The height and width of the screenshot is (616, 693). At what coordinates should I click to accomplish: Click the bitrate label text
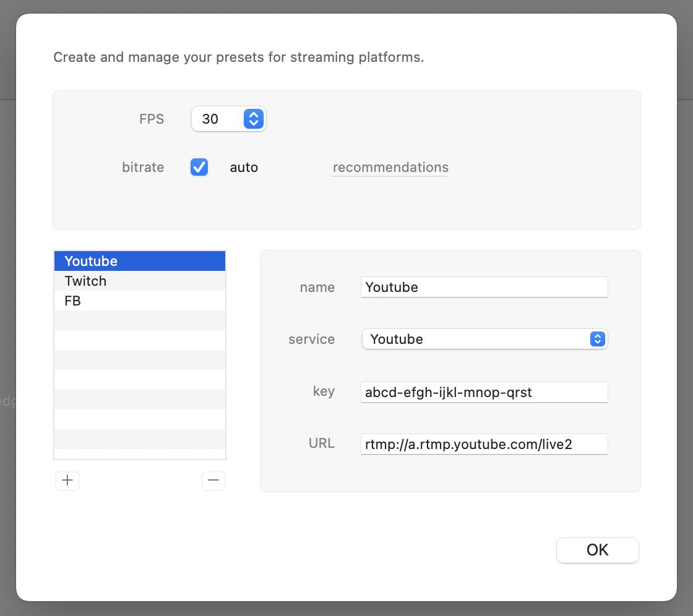143,168
